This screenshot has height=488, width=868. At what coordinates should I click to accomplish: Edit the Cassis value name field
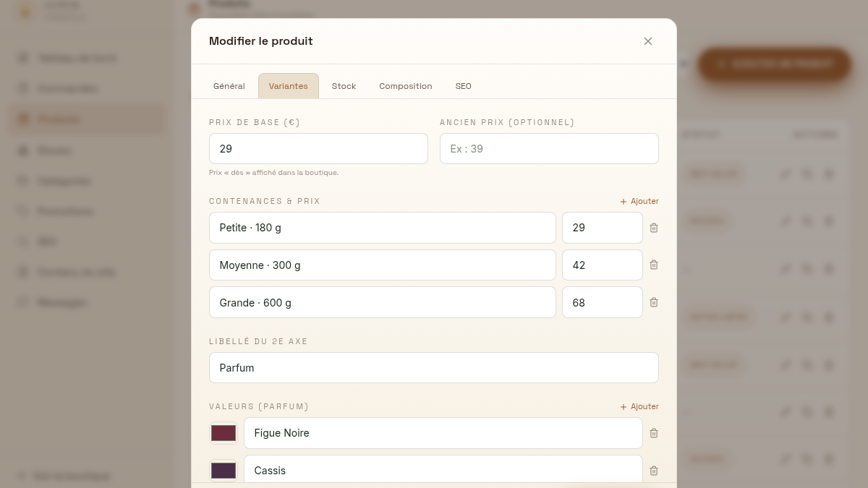coord(443,471)
